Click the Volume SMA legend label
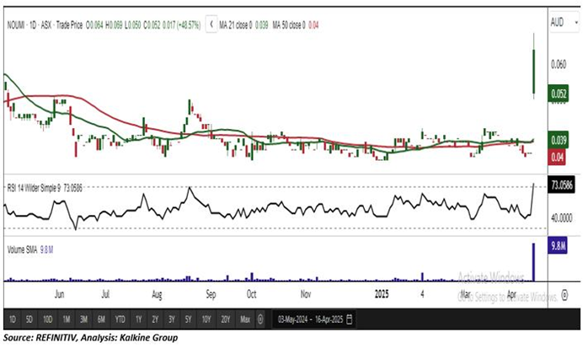Viewport: 588px width, 364px height. pyautogui.click(x=24, y=249)
